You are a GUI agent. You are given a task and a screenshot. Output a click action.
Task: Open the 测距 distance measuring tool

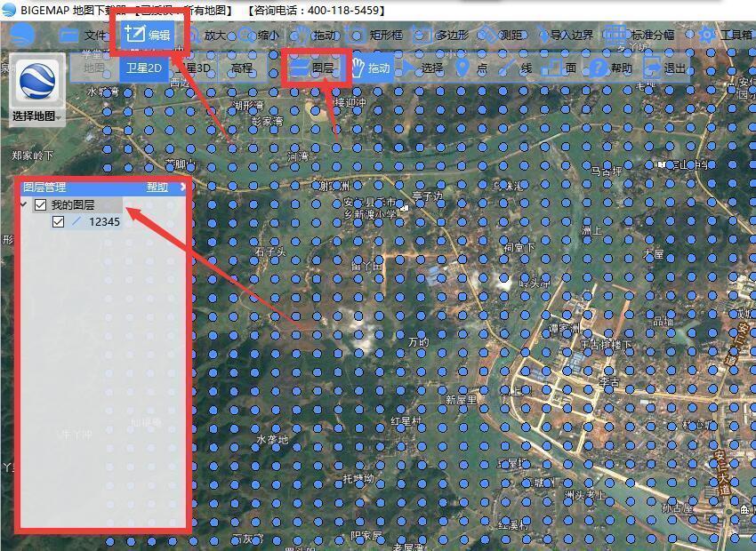[502, 36]
